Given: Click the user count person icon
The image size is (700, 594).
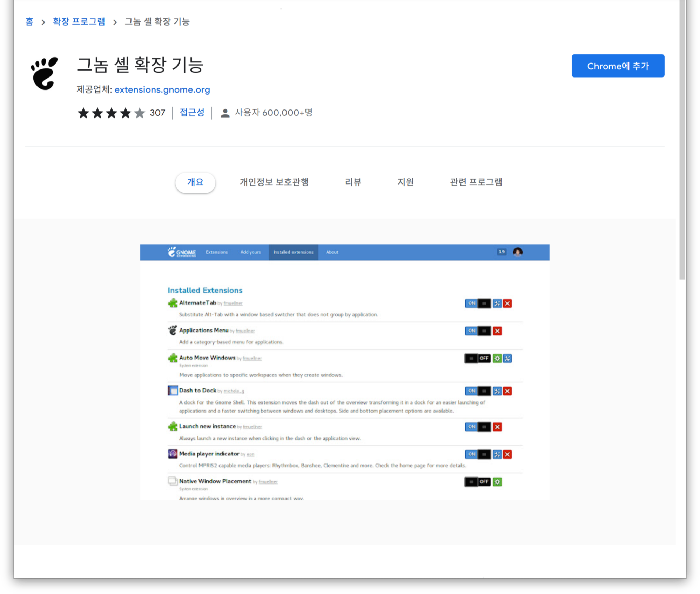Looking at the screenshot, I should (225, 113).
